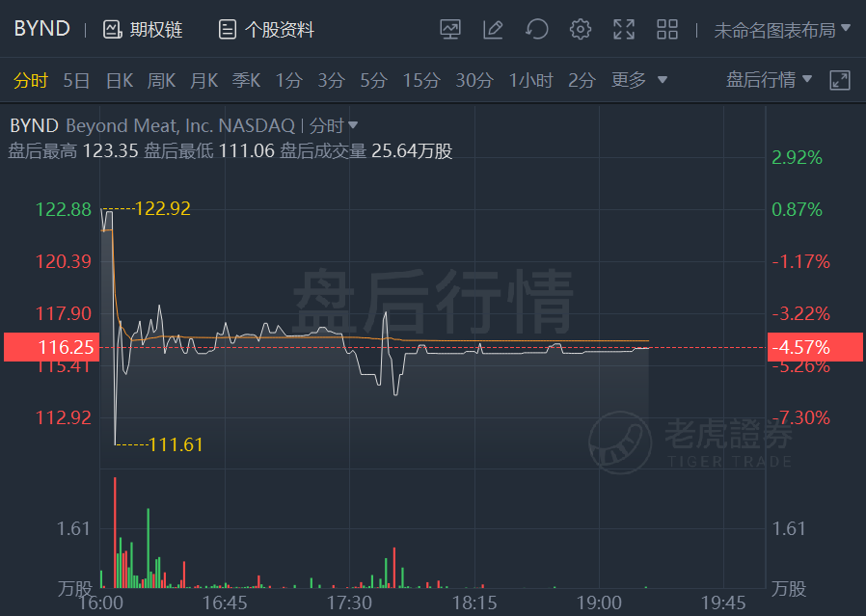866x616 pixels.
Task: Click current price label 116.25
Action: tap(51, 347)
